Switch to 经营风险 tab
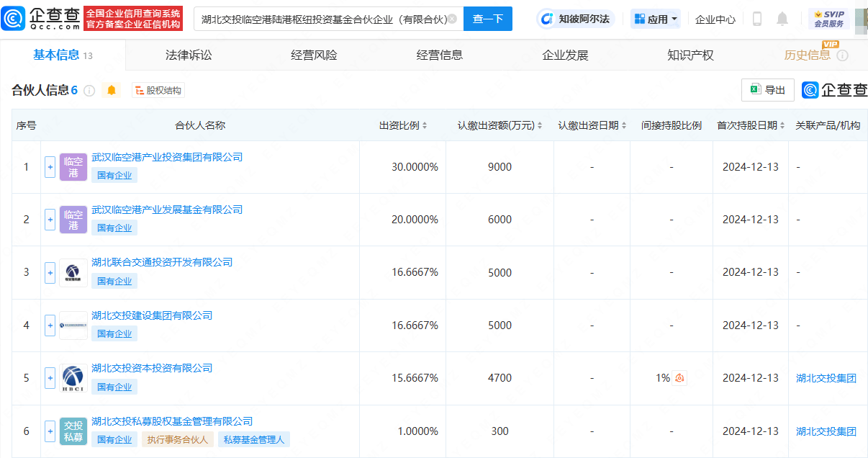868x458 pixels. click(x=314, y=55)
